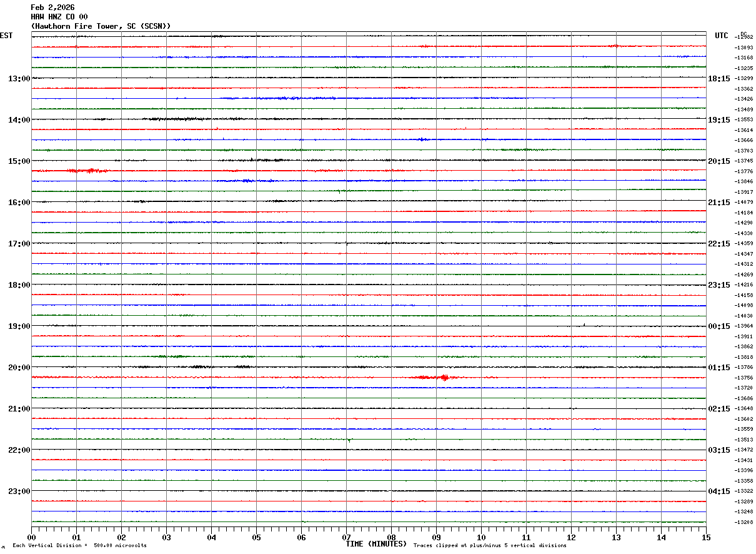
Task: Select the 22:00 EST time label
Action: click(x=19, y=450)
